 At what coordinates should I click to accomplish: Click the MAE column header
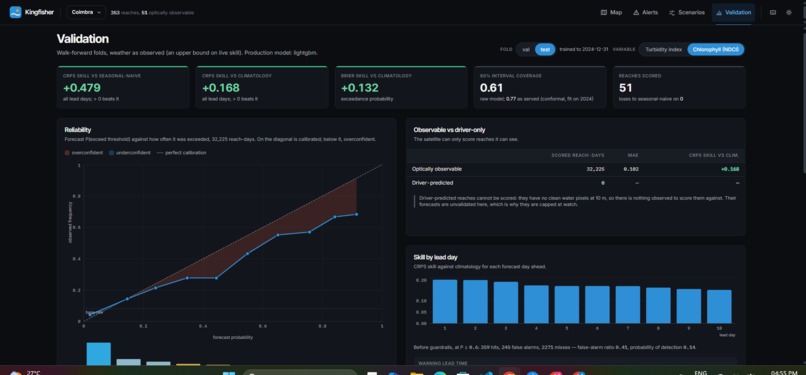pyautogui.click(x=633, y=155)
